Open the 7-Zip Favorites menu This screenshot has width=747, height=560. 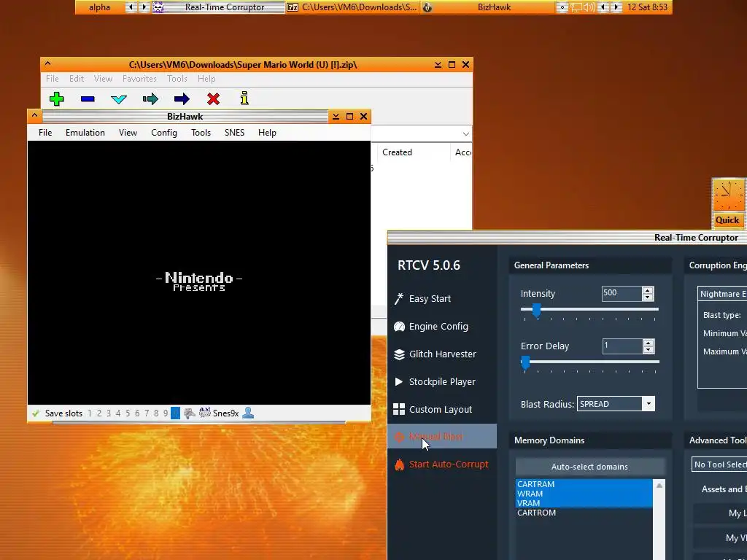[x=139, y=79]
